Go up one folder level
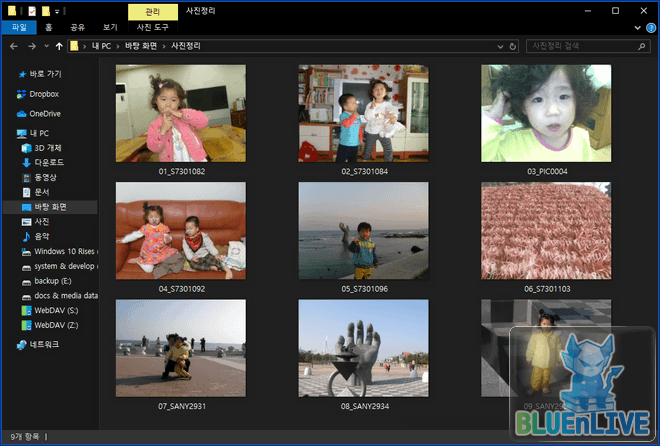This screenshot has height=446, width=660. (x=59, y=46)
